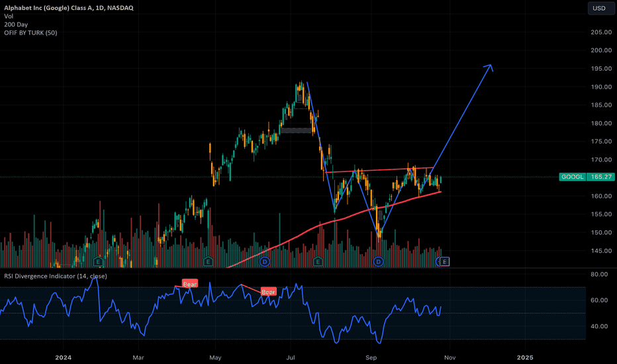Click the 155.00 price scale label
This screenshot has height=364, width=617.
(x=601, y=214)
